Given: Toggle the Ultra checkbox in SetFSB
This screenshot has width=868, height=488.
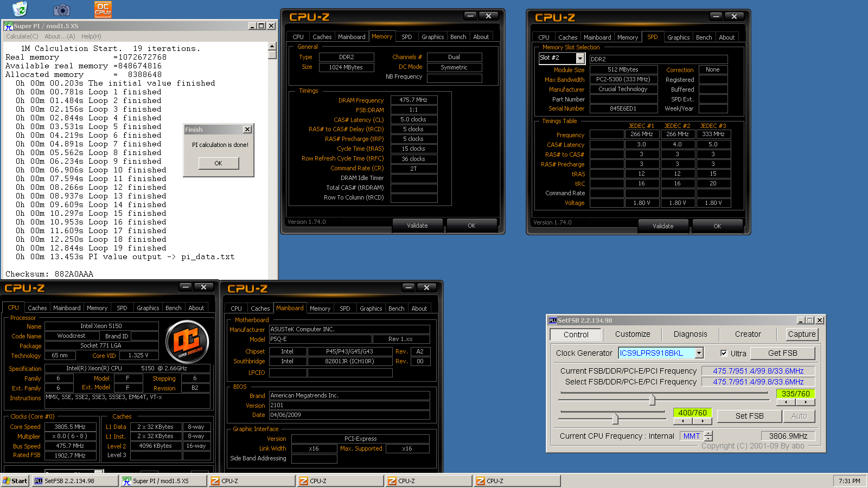Looking at the screenshot, I should point(724,353).
